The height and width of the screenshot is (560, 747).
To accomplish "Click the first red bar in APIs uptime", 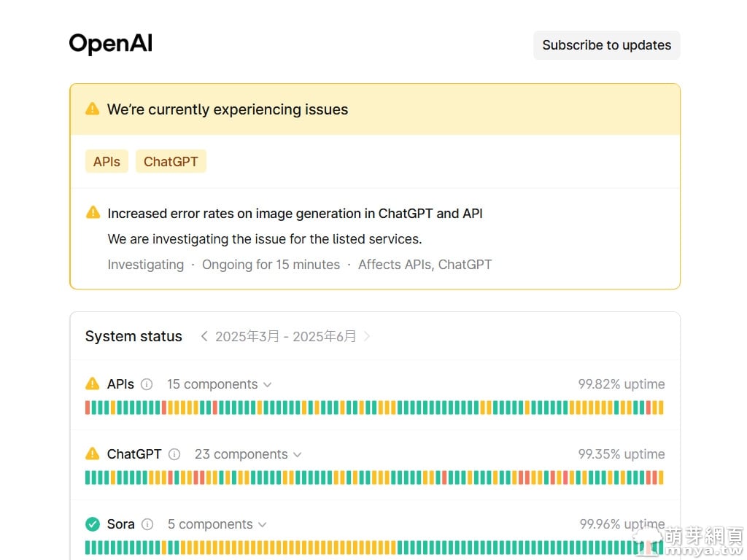I will 88,408.
